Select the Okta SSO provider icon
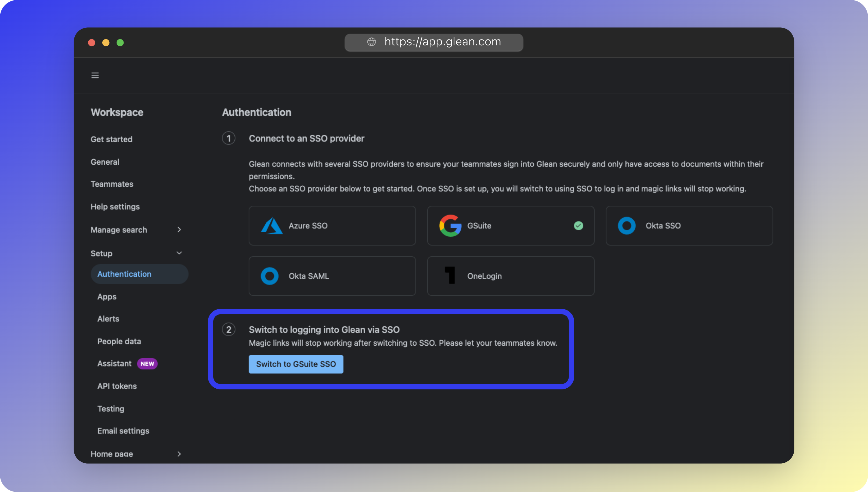The image size is (868, 492). [626, 226]
